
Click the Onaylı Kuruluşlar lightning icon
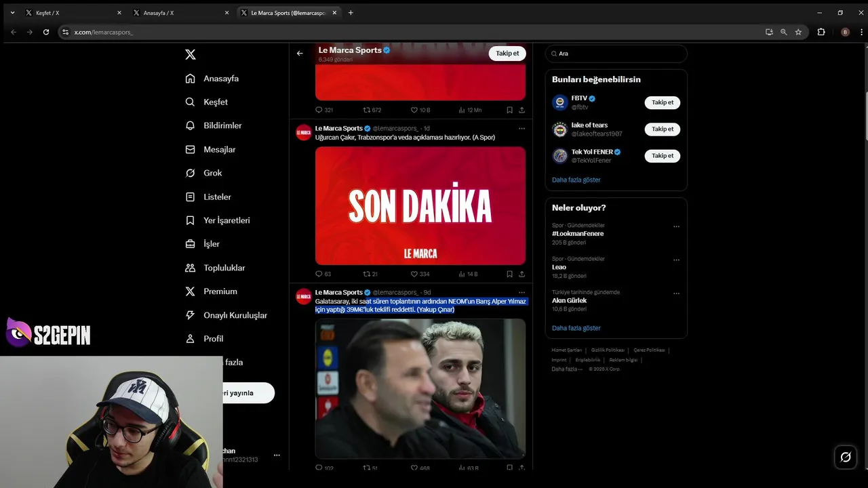point(191,315)
